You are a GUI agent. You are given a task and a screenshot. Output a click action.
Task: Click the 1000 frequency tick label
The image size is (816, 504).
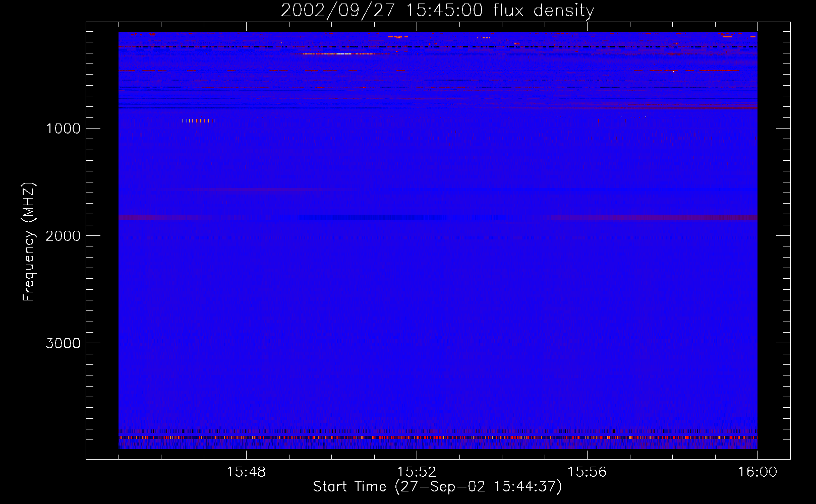click(63, 129)
